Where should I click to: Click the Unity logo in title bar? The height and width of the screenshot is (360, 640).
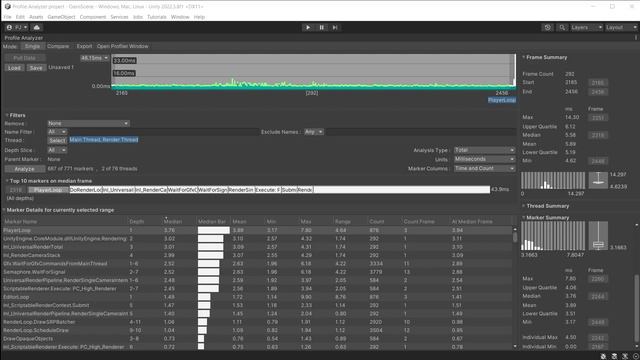[7, 7]
